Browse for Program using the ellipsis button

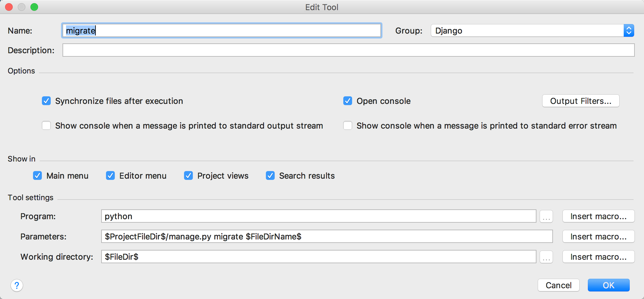546,216
